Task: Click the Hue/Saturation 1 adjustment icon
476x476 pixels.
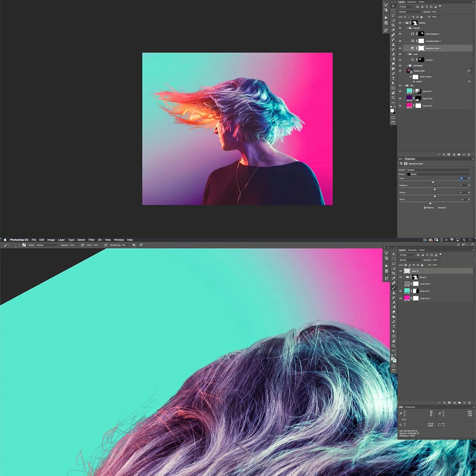Action: pyautogui.click(x=413, y=41)
